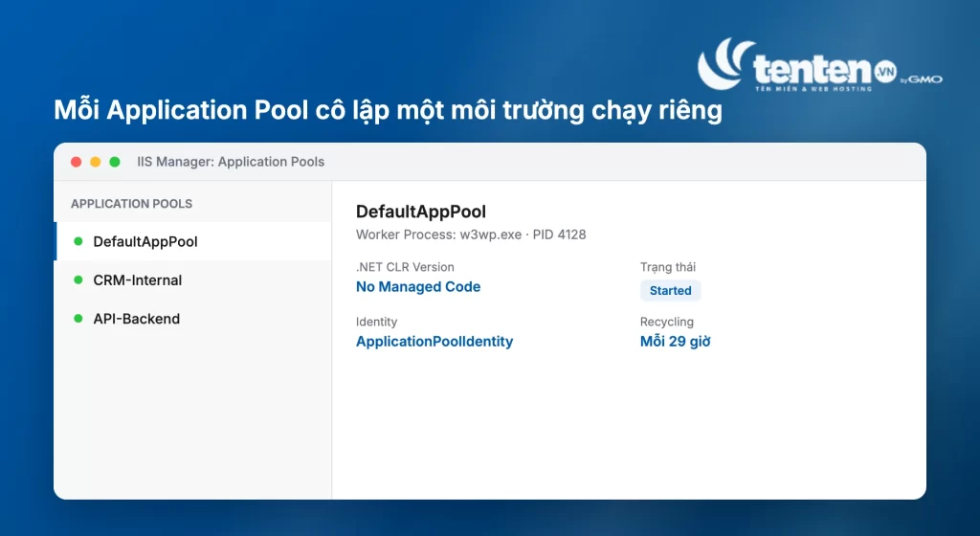
Task: Click the green status dot beside DefaultAppPool
Action: click(x=78, y=241)
